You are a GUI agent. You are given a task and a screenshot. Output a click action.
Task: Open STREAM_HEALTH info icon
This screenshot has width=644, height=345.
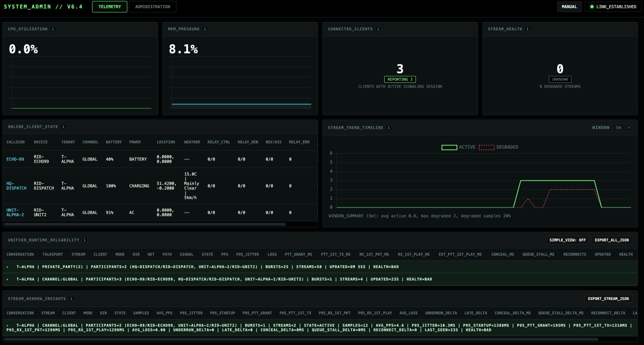coord(528,29)
